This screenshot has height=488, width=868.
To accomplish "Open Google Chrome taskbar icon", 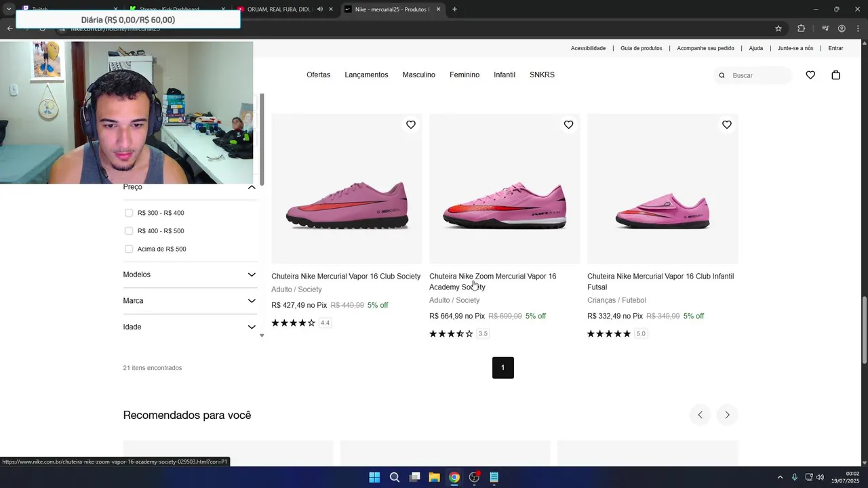I will (454, 477).
